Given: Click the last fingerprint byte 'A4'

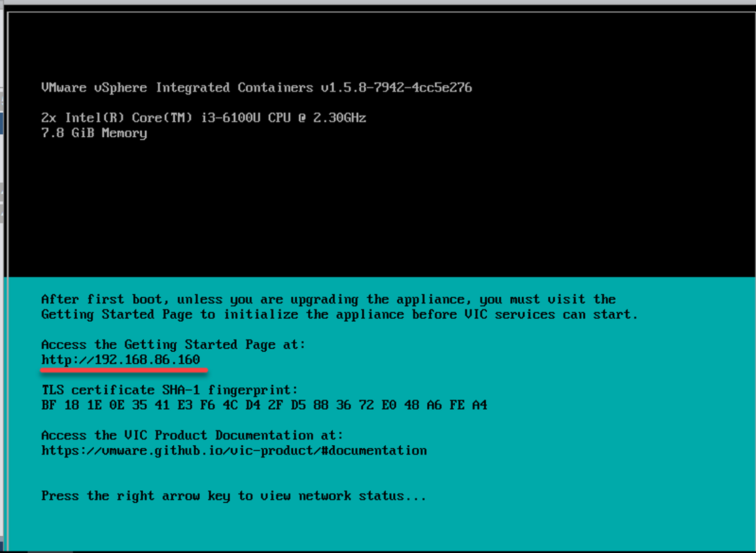Looking at the screenshot, I should pyautogui.click(x=479, y=405).
